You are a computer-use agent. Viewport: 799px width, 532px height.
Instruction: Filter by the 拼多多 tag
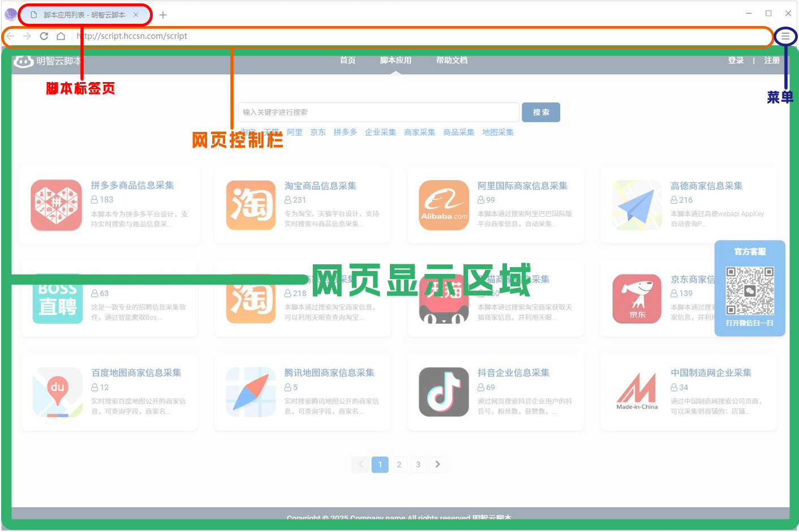[345, 132]
